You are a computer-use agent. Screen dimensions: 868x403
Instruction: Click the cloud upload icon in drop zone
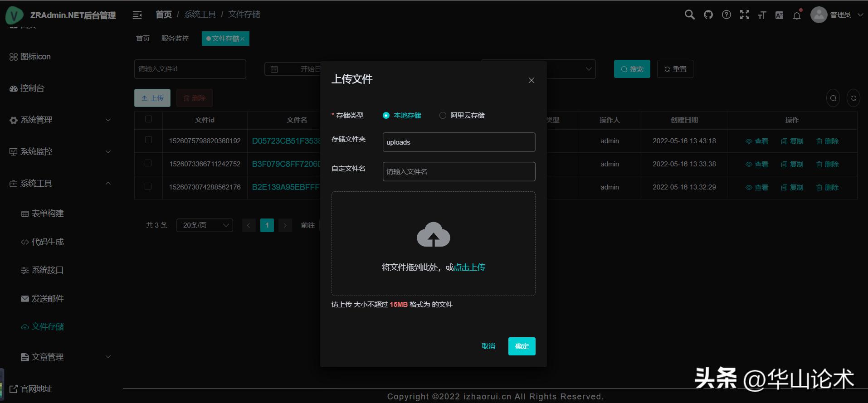coord(434,234)
